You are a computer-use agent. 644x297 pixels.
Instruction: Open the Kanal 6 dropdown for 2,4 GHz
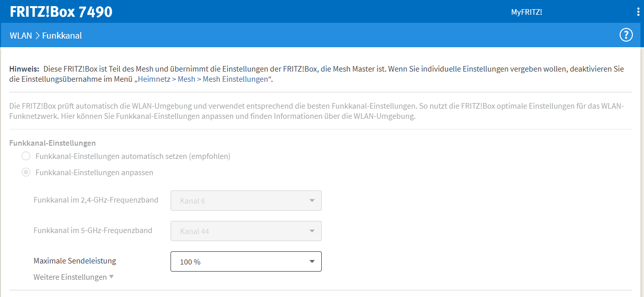tap(246, 201)
